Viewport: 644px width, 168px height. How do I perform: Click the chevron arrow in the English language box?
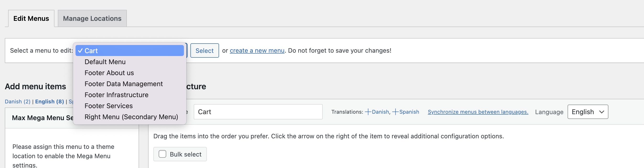tap(601, 112)
